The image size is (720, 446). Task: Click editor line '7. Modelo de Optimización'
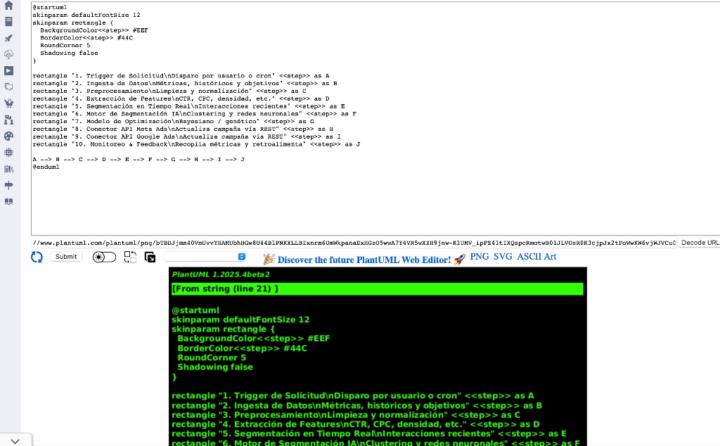pyautogui.click(x=173, y=122)
